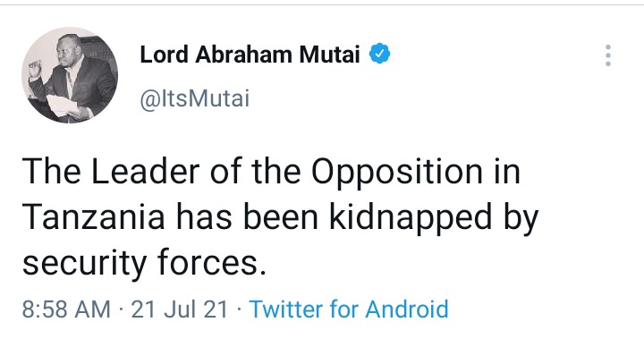Click the word Twitter in source label
The height and width of the screenshot is (339, 644).
pyautogui.click(x=286, y=309)
